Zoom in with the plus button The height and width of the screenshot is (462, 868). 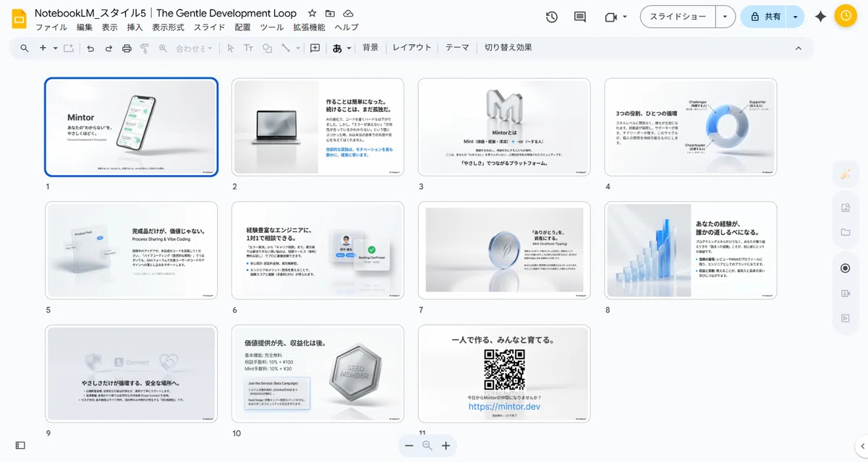(x=446, y=446)
